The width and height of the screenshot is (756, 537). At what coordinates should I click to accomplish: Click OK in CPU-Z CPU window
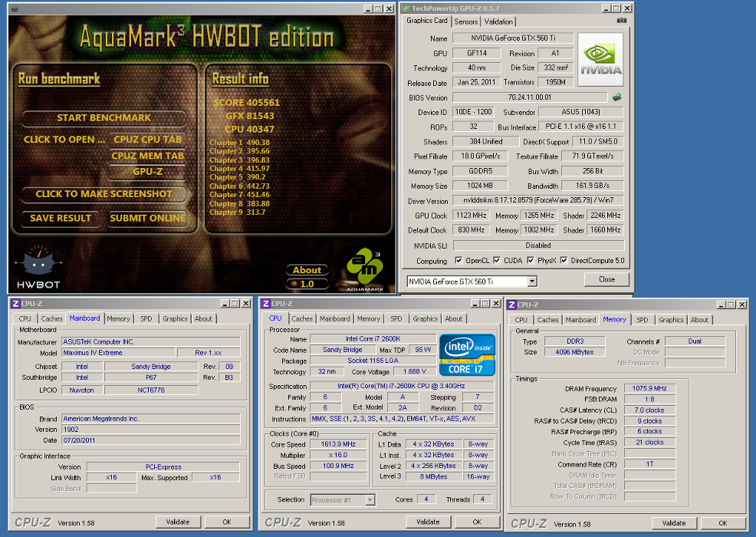click(x=478, y=522)
